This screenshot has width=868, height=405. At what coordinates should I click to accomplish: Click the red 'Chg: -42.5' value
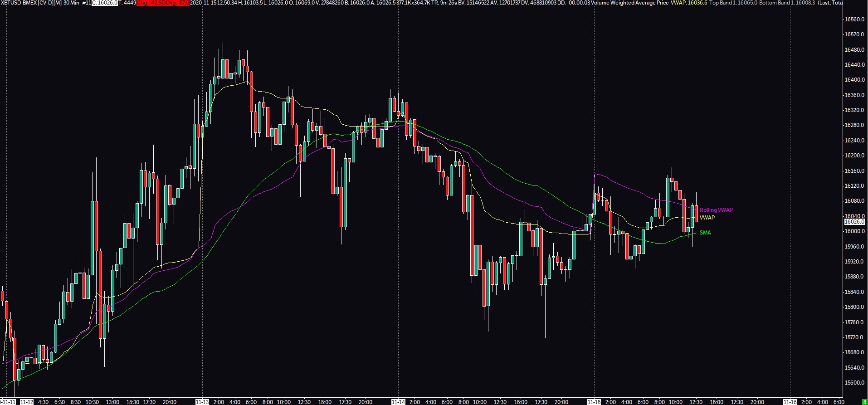[x=149, y=3]
